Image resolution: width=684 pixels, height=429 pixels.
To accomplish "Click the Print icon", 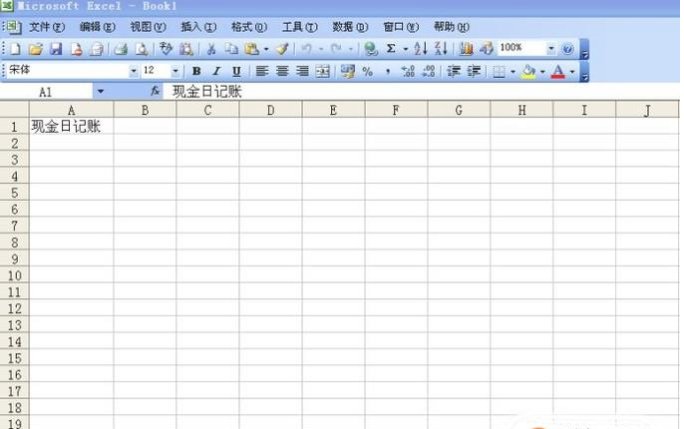I will (x=120, y=48).
